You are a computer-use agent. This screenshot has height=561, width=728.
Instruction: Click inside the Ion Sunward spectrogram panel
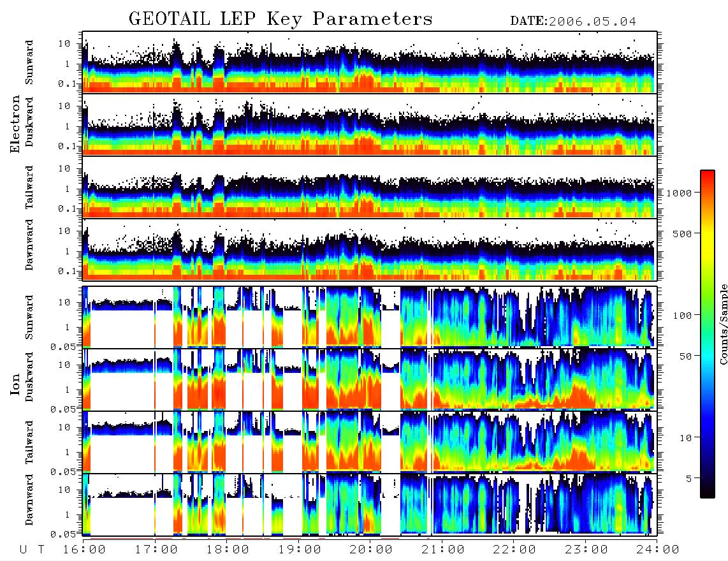[x=370, y=317]
